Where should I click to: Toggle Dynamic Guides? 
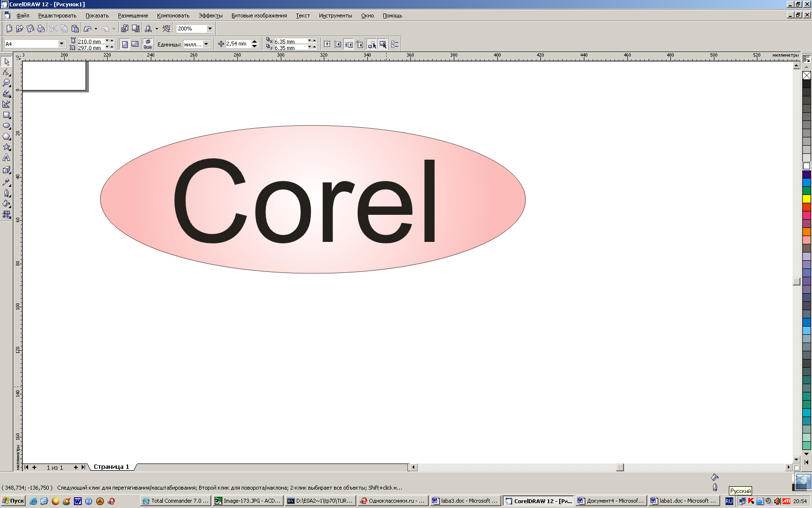pyautogui.click(x=360, y=44)
